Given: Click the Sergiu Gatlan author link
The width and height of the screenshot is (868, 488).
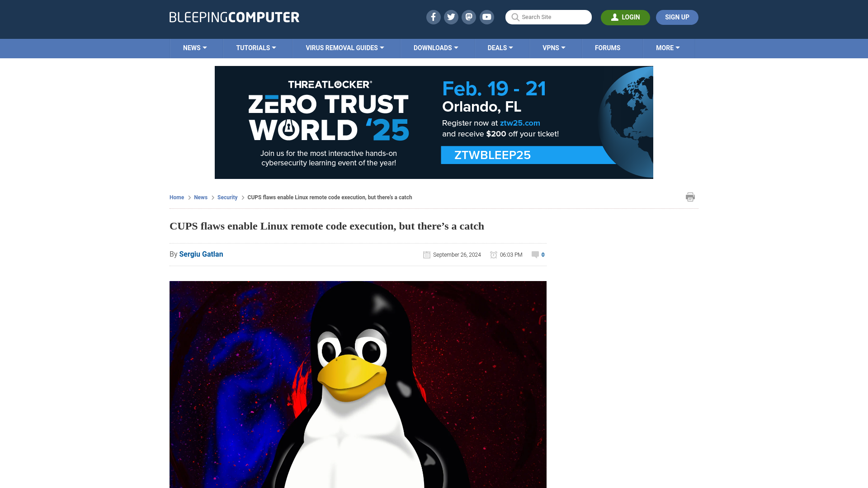Looking at the screenshot, I should coord(201,254).
